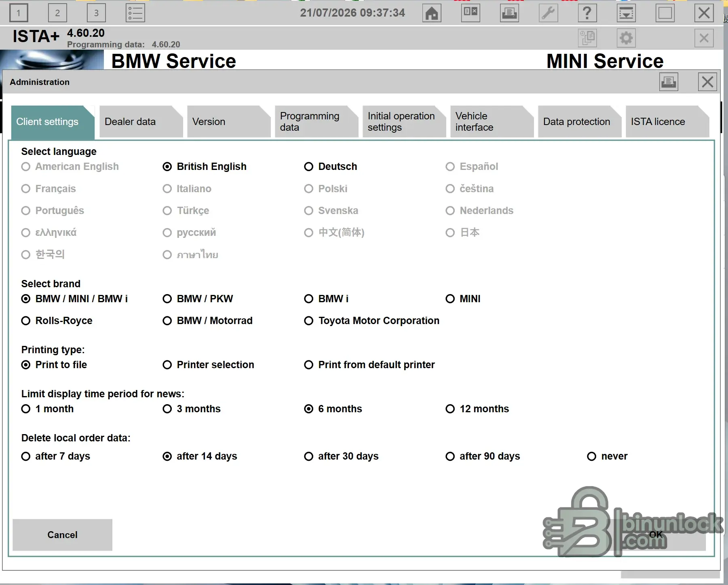Select the Client settings tab
728x585 pixels.
point(53,122)
